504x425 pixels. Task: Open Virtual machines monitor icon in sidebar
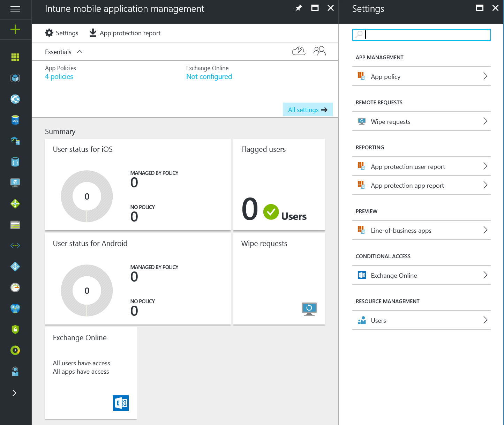15,183
